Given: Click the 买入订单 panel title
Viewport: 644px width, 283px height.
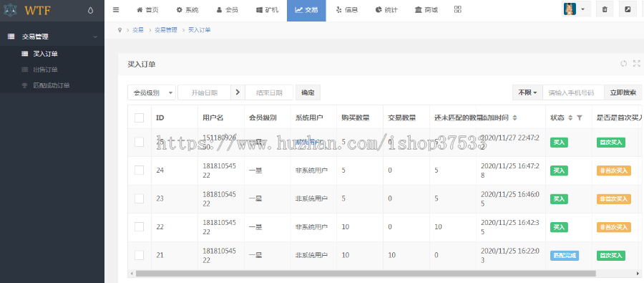Looking at the screenshot, I should coord(141,64).
